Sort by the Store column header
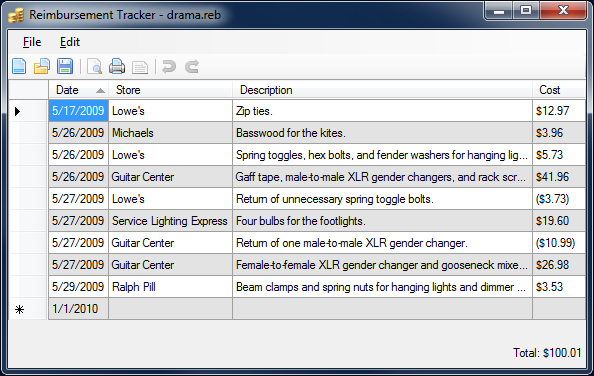This screenshot has height=376, width=594. click(170, 90)
